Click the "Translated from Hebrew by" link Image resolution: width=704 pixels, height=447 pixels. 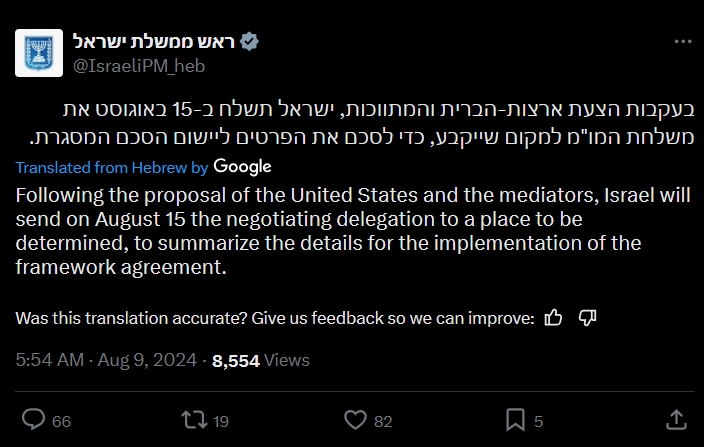click(111, 167)
